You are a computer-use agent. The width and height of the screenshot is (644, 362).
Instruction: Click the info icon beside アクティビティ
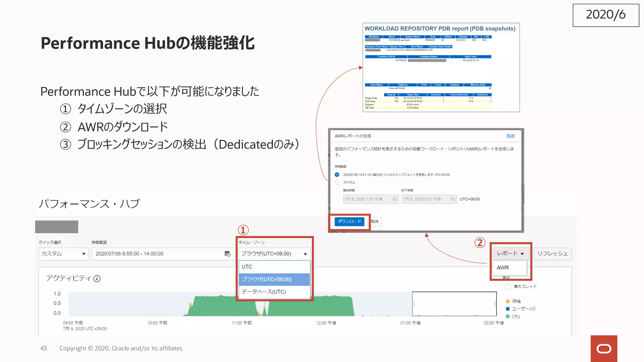click(x=97, y=279)
